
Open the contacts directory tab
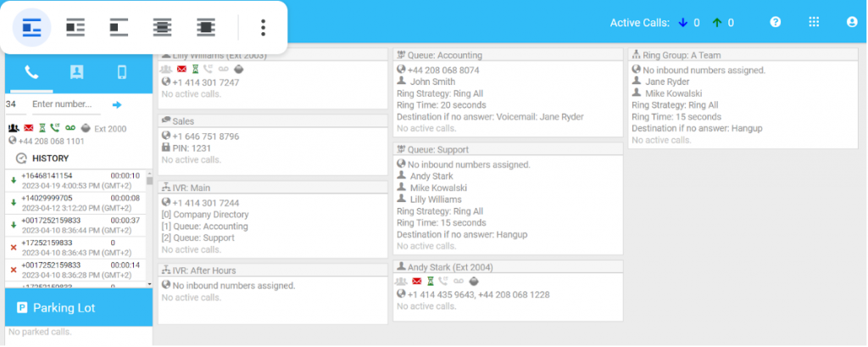(x=77, y=72)
